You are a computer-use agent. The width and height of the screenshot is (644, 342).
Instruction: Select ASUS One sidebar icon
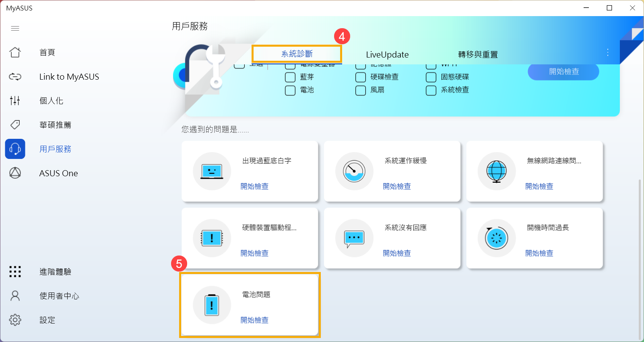click(x=15, y=173)
